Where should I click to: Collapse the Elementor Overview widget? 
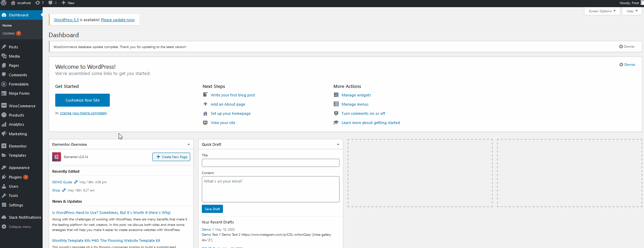[189, 144]
